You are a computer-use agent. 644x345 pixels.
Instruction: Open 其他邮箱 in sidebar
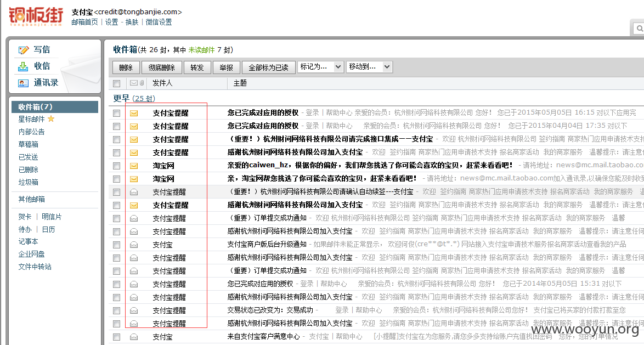click(x=32, y=199)
